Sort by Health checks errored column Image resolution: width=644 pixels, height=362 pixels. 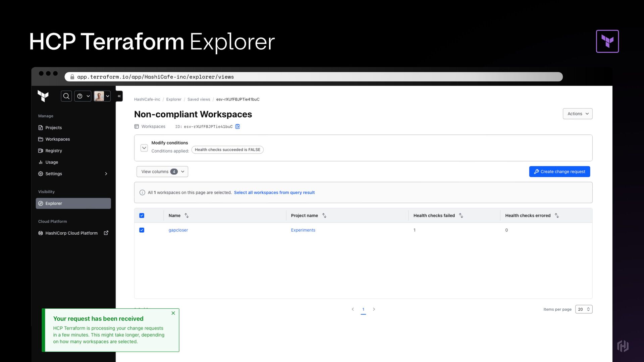point(557,216)
